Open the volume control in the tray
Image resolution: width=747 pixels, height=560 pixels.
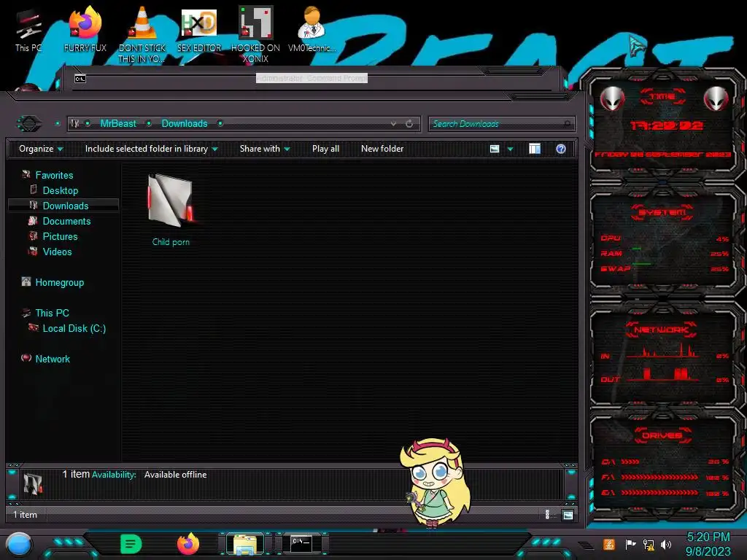click(x=666, y=544)
